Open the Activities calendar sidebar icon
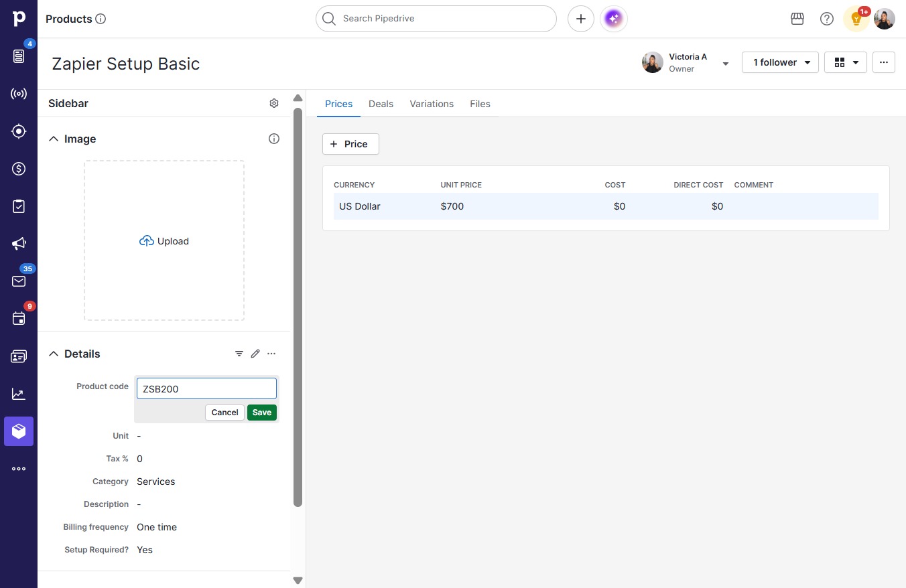This screenshot has height=588, width=906. tap(19, 319)
